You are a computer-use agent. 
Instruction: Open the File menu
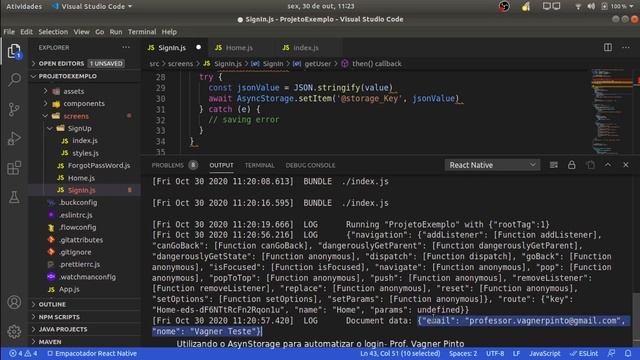click(9, 32)
